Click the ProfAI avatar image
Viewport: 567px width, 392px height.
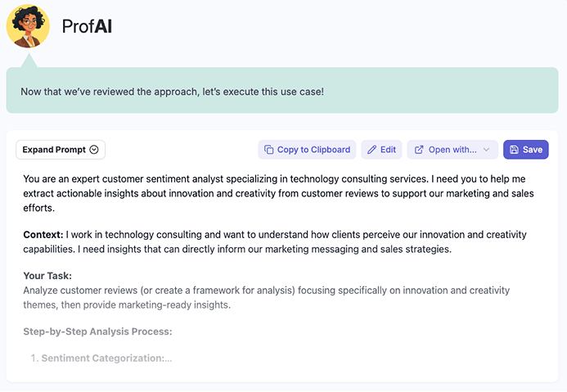coord(28,26)
